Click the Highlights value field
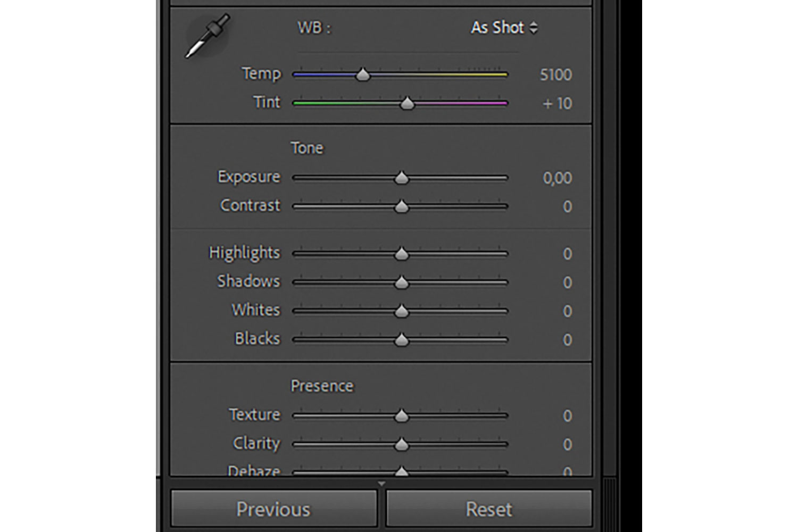 [567, 254]
